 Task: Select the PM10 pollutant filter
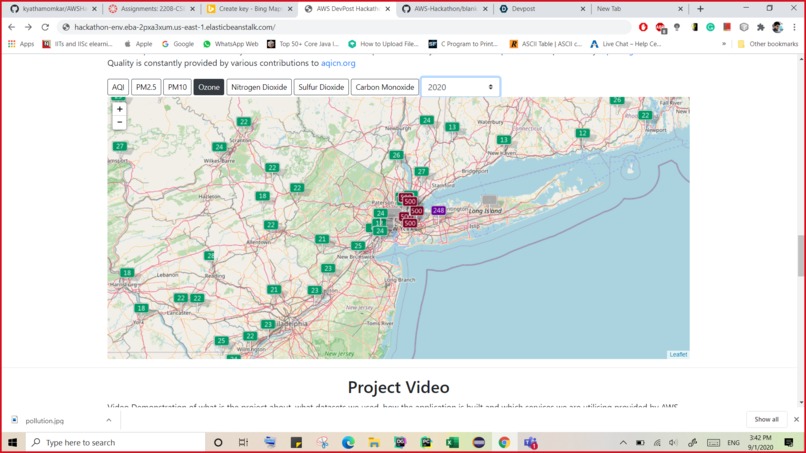[x=177, y=87]
